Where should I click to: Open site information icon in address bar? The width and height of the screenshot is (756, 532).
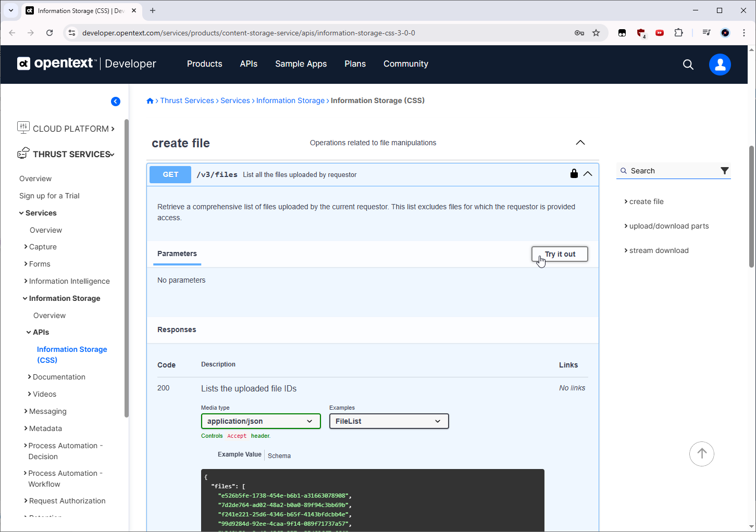click(x=72, y=33)
